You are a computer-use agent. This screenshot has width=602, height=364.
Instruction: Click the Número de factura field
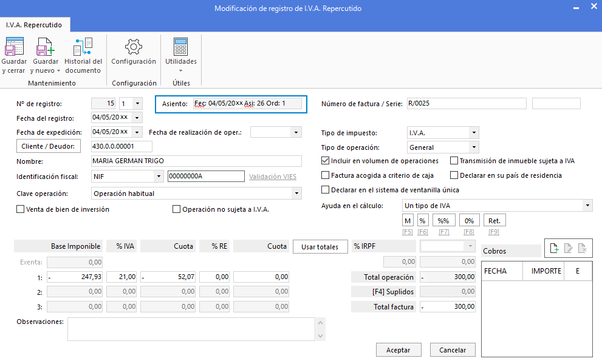click(x=467, y=103)
